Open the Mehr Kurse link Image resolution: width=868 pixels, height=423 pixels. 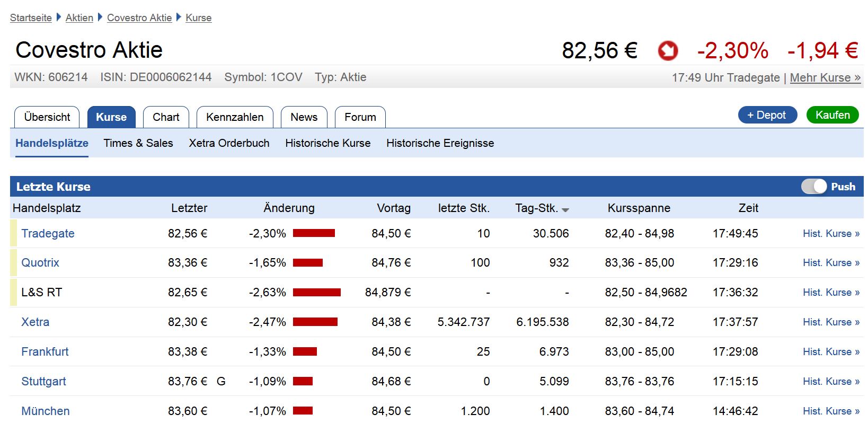(825, 78)
